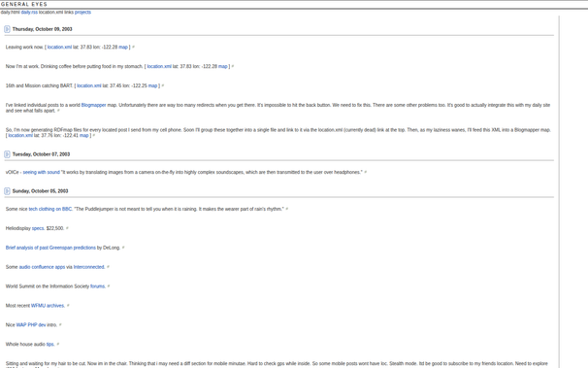Visit the Interconnected link
The height and width of the screenshot is (368, 588).
pos(89,267)
